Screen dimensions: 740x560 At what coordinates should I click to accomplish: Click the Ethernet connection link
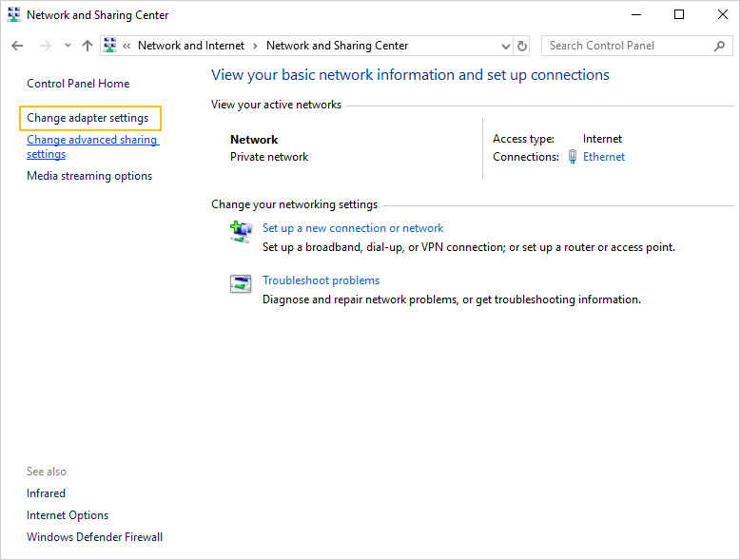coord(604,157)
